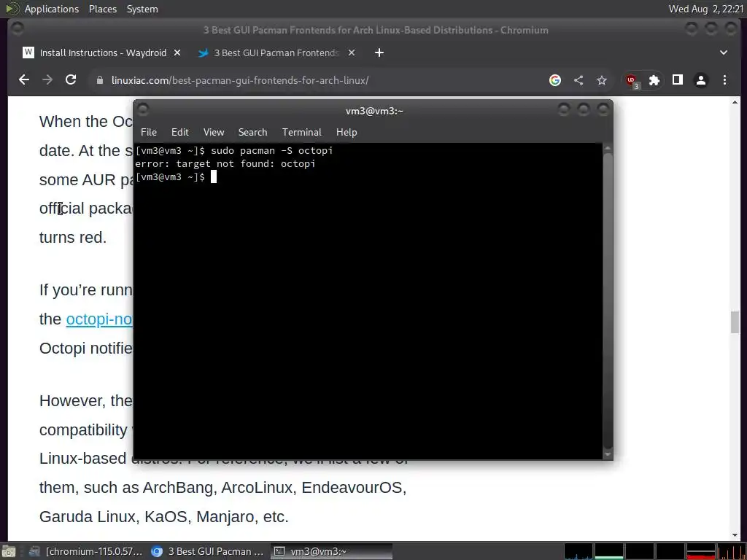Open a new Chromium tab
This screenshot has width=747, height=560.
coord(379,52)
